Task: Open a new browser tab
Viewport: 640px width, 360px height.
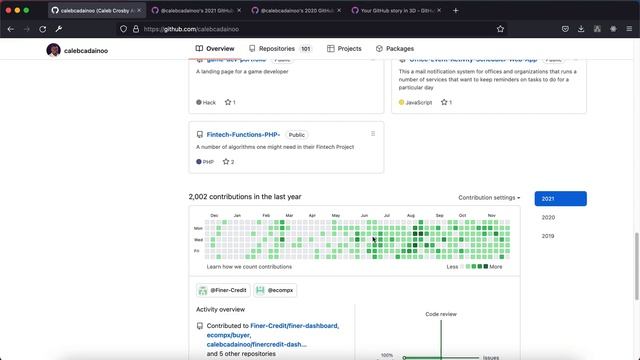Action: [x=456, y=11]
